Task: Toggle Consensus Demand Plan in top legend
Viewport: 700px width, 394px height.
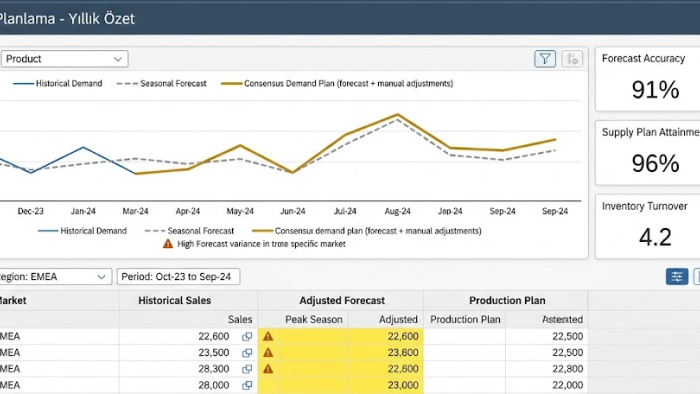Action: coord(337,83)
